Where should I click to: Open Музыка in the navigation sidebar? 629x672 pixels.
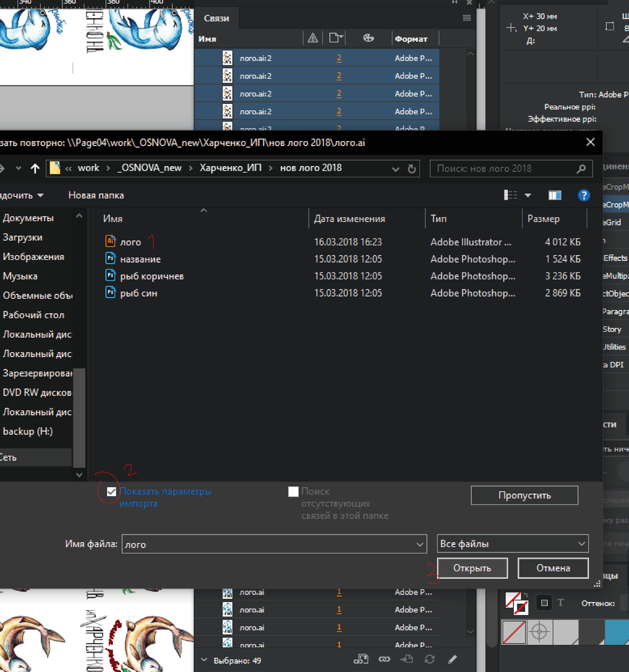click(20, 276)
